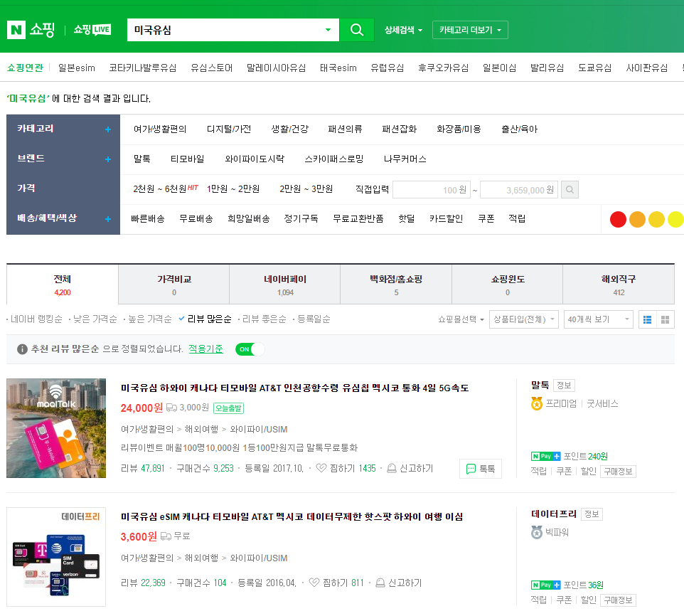The width and height of the screenshot is (684, 616).
Task: Click the Naver N logo
Action: pyautogui.click(x=16, y=30)
